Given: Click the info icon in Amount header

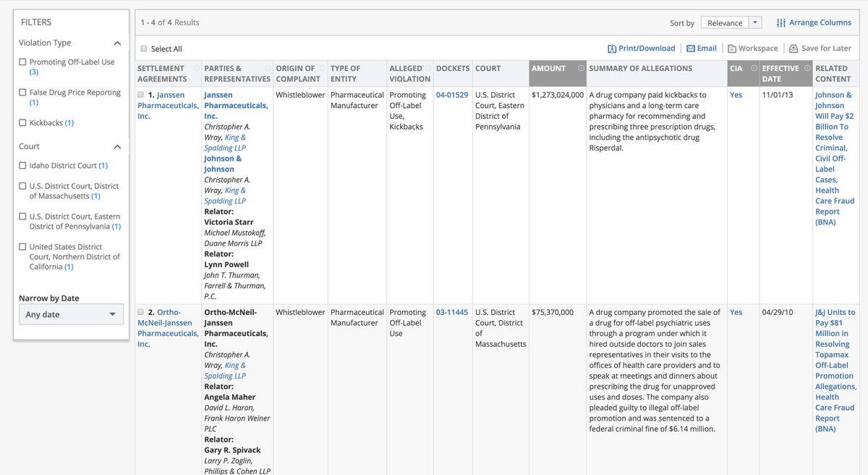Looking at the screenshot, I should pos(581,68).
